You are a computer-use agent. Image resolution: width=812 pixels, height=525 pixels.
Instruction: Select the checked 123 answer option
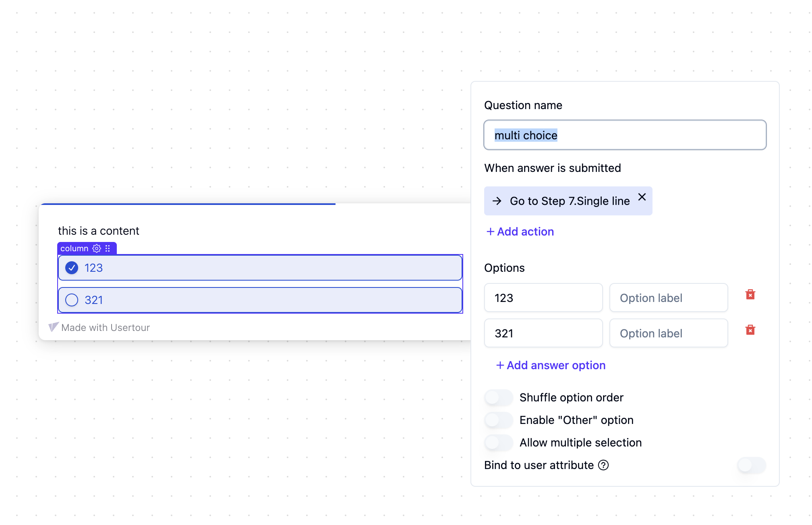click(72, 268)
